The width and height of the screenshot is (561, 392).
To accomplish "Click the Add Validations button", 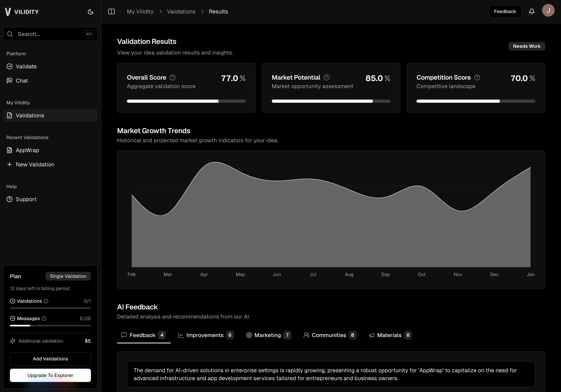I will click(50, 359).
